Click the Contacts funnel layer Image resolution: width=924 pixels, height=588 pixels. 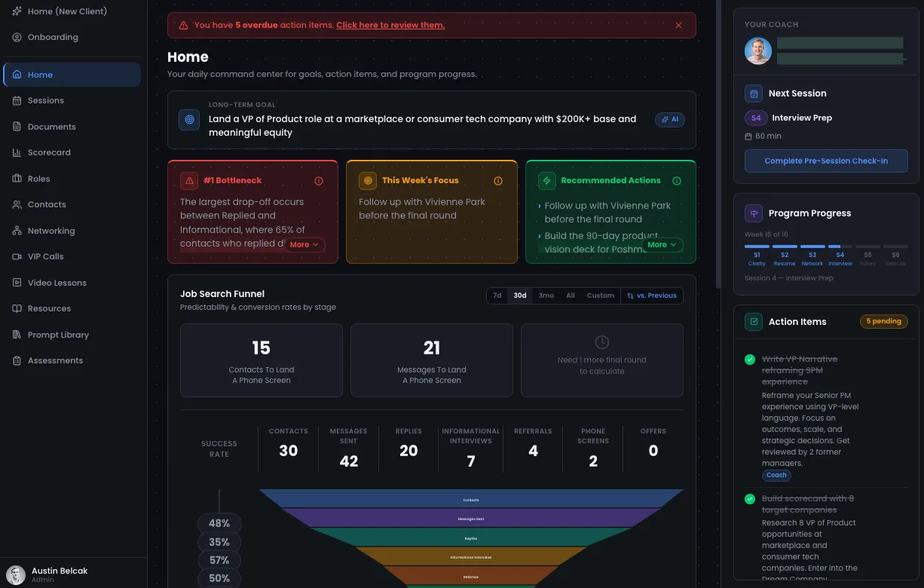point(471,499)
